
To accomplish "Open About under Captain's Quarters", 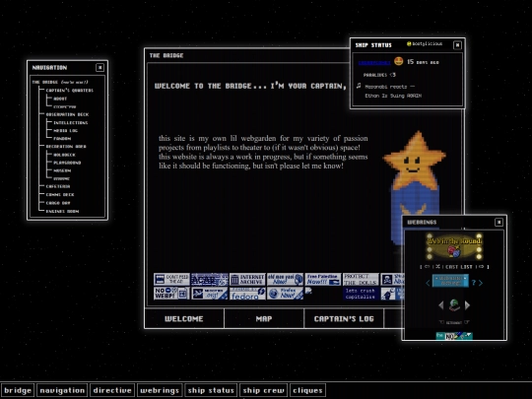I will pyautogui.click(x=60, y=99).
